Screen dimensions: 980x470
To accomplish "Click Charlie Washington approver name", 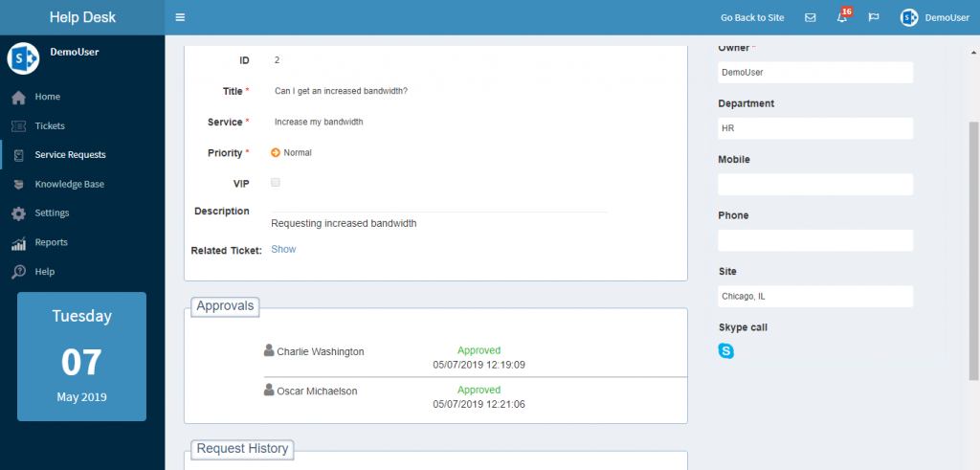I will coord(320,352).
